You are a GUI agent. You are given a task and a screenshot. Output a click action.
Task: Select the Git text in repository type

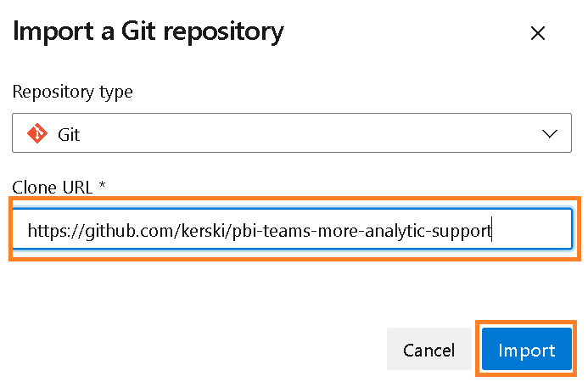pyautogui.click(x=69, y=134)
